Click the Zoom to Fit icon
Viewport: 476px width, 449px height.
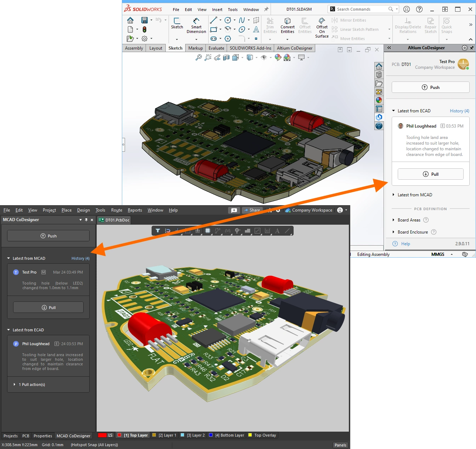pos(199,57)
